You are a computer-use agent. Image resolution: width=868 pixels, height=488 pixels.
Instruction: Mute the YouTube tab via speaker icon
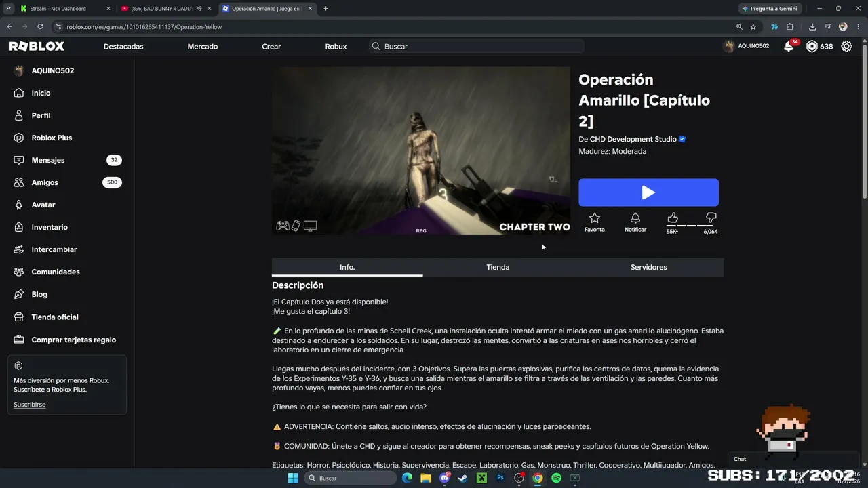pyautogui.click(x=199, y=9)
